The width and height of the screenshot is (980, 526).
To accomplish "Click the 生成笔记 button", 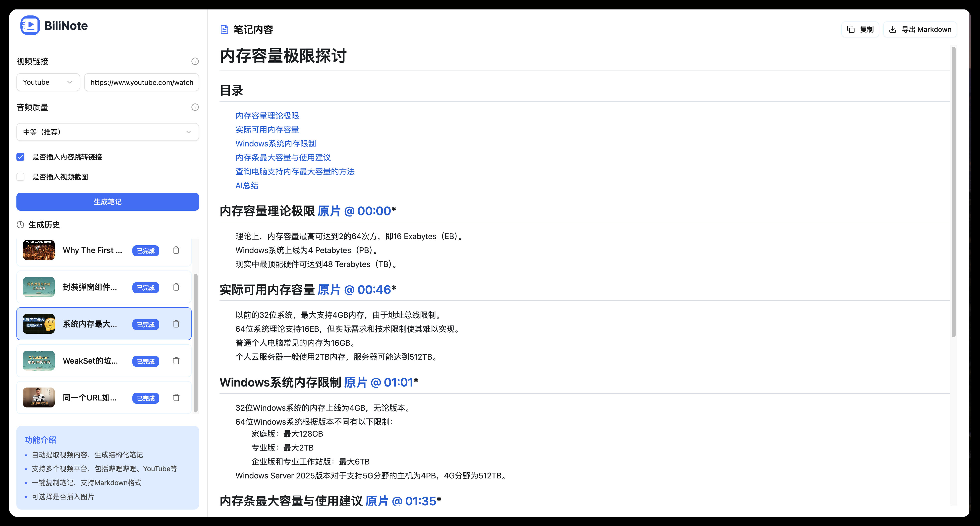I will (107, 202).
